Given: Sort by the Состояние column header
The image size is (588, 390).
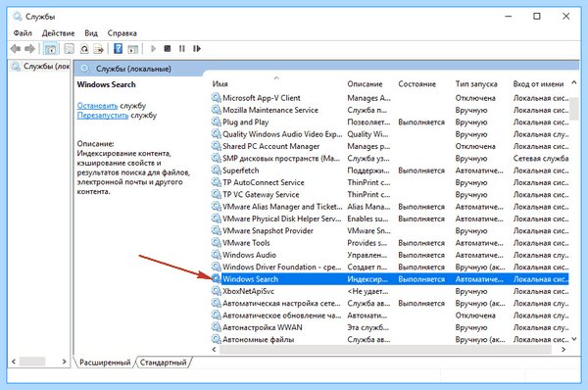Looking at the screenshot, I should point(417,84).
